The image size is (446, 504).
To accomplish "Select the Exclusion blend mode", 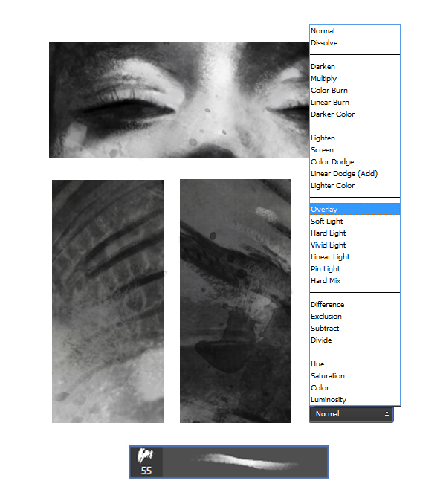I will point(355,317).
